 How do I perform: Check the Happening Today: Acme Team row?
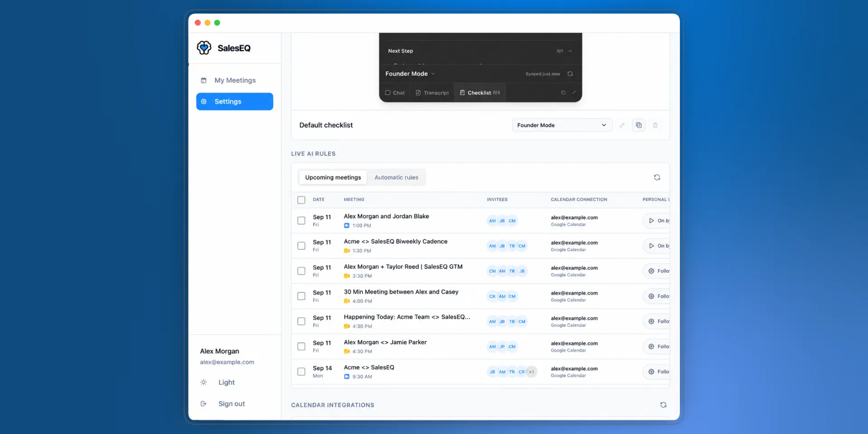click(301, 321)
